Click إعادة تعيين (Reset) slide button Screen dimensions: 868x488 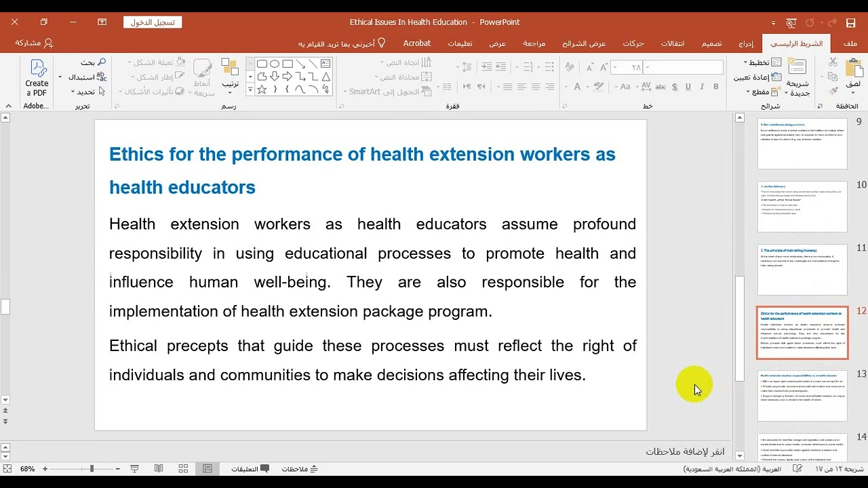click(757, 77)
